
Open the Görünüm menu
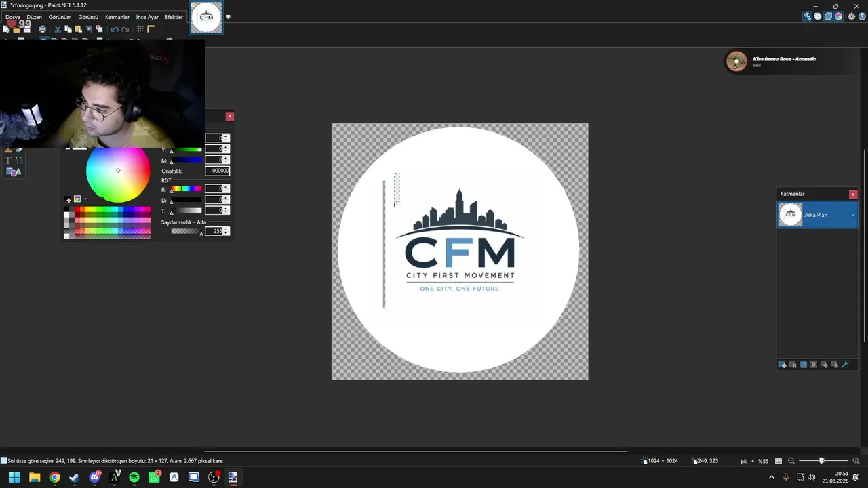pos(60,17)
